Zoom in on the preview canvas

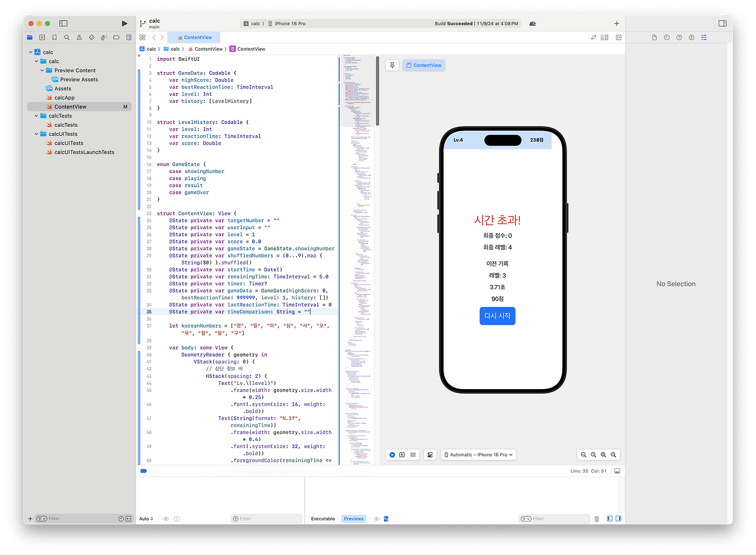point(613,455)
